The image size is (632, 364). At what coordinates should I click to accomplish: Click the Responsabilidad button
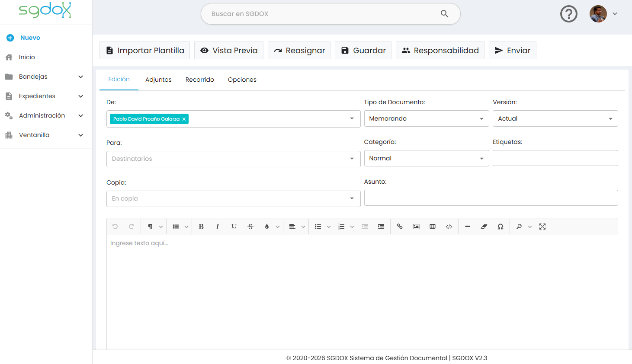[x=440, y=51]
